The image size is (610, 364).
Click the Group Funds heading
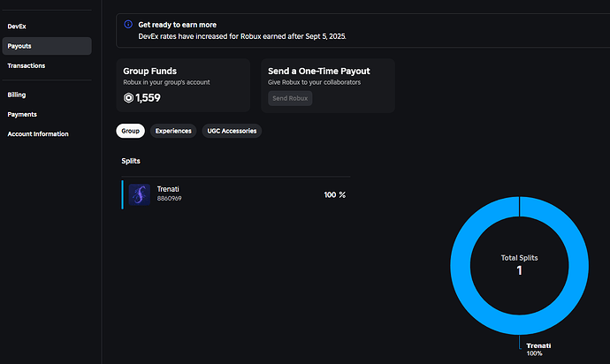pyautogui.click(x=152, y=71)
